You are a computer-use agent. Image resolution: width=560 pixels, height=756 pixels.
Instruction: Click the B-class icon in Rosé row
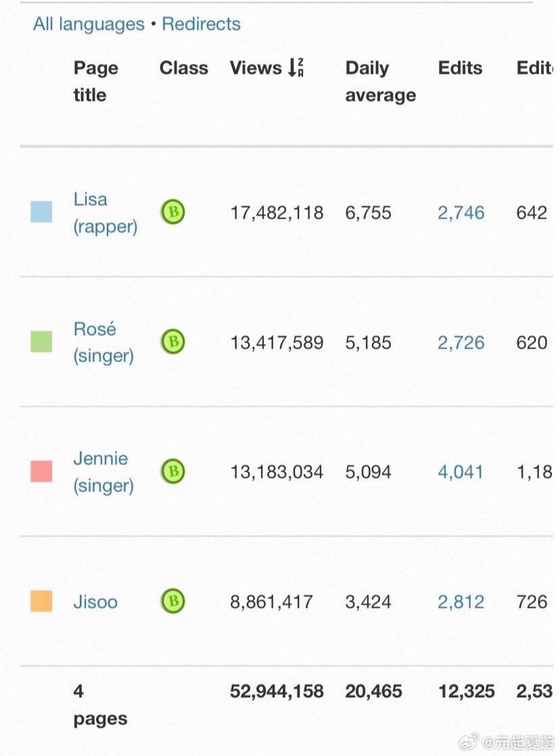(x=172, y=342)
